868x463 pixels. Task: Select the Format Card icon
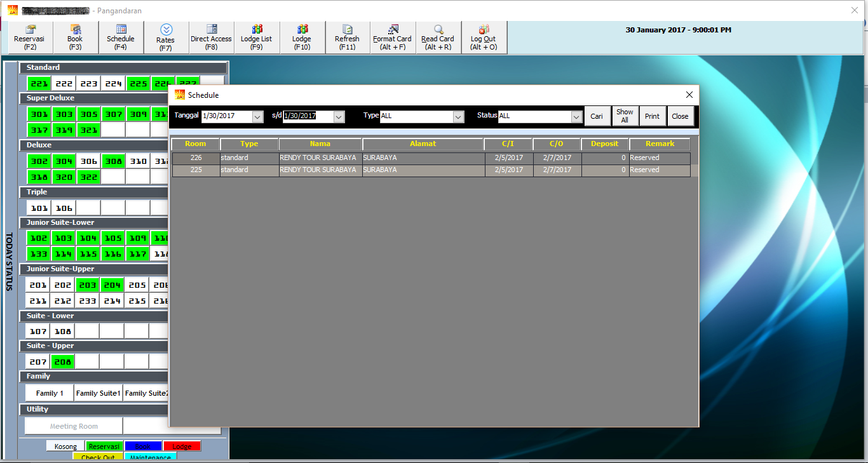tap(392, 37)
